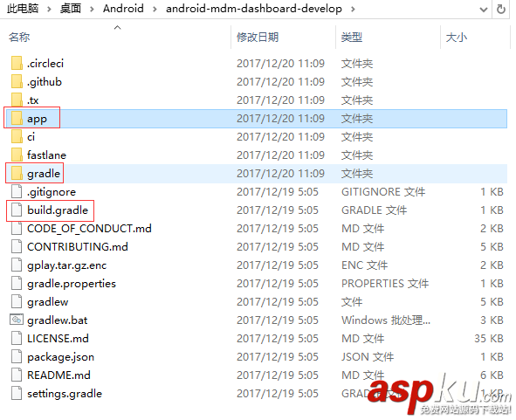Select the app folder icon
Screen dimensions: 516x420
coord(17,119)
